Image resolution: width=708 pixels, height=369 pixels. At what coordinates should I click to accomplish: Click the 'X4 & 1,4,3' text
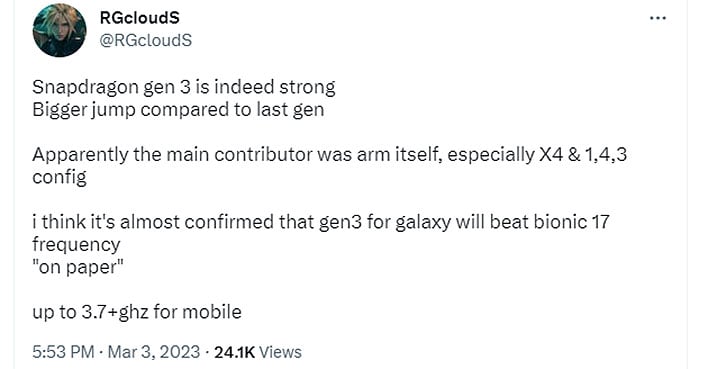click(x=583, y=155)
